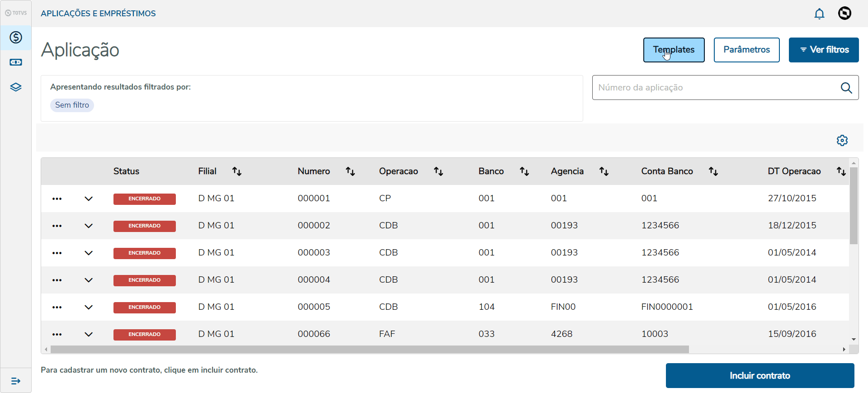Open actions menu for application 000002
The image size is (868, 393).
[x=57, y=226]
